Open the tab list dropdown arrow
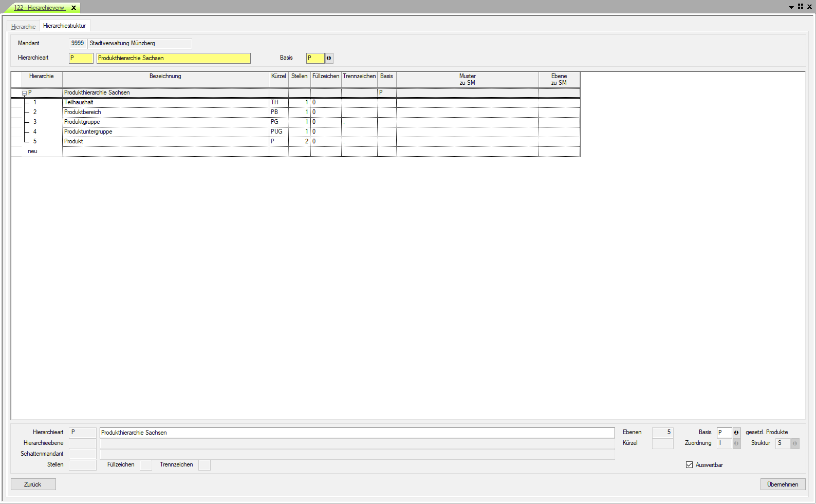 click(x=791, y=7)
